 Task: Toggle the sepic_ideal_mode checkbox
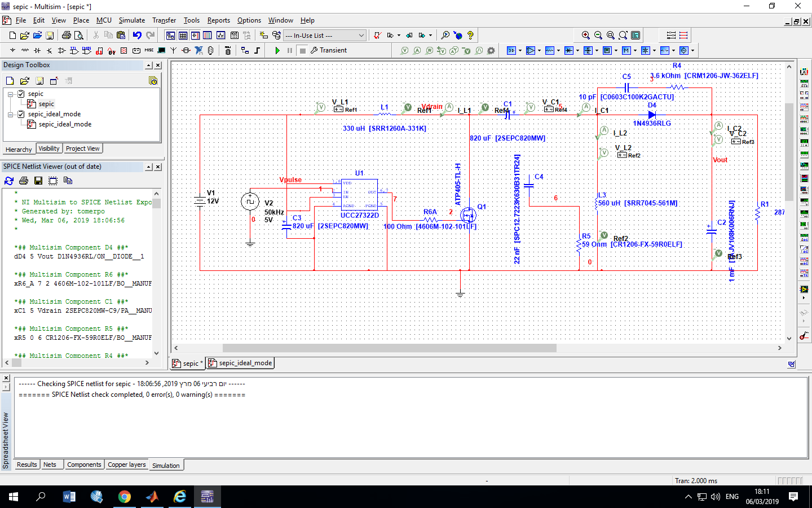[20, 113]
